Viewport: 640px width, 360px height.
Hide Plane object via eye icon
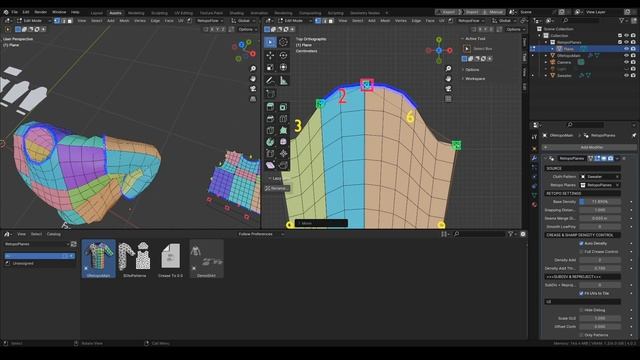tap(627, 49)
